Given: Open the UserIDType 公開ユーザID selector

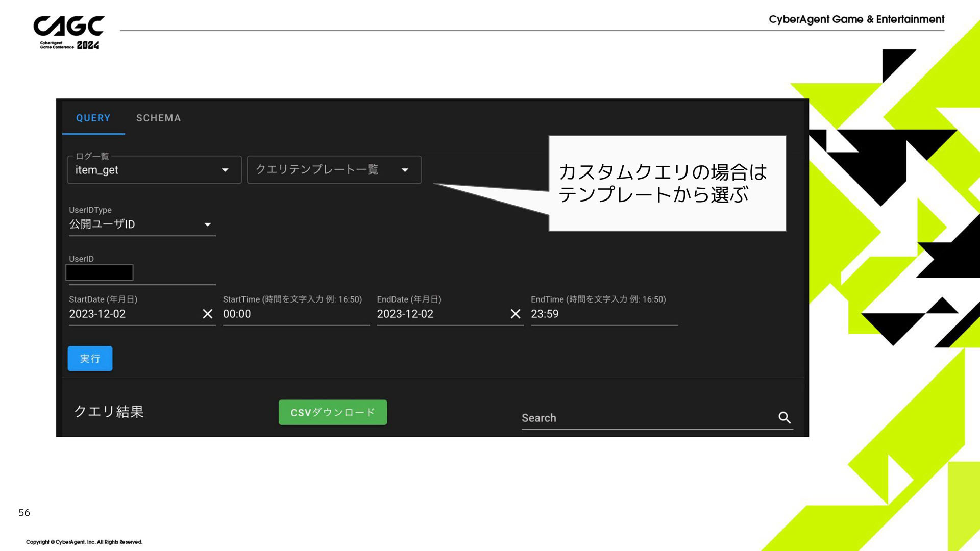Looking at the screenshot, I should tap(142, 224).
